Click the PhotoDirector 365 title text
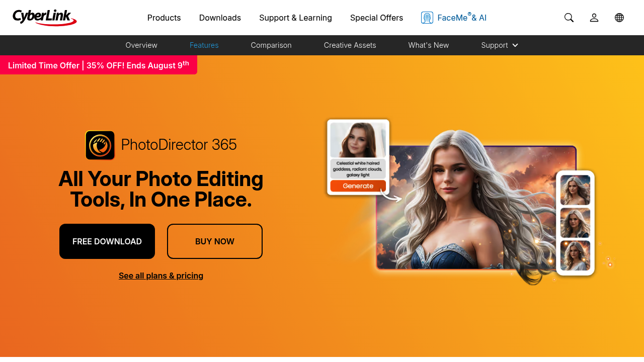This screenshot has height=362, width=644. (x=179, y=145)
